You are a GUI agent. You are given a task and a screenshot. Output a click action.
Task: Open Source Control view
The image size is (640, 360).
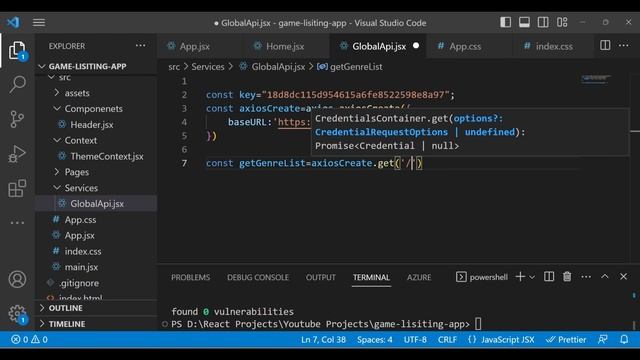click(17, 119)
